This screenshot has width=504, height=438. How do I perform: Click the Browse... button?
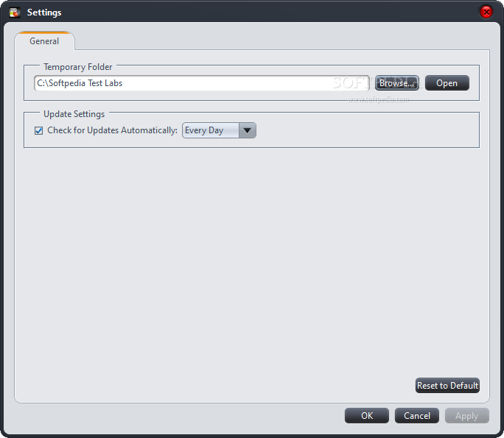397,83
